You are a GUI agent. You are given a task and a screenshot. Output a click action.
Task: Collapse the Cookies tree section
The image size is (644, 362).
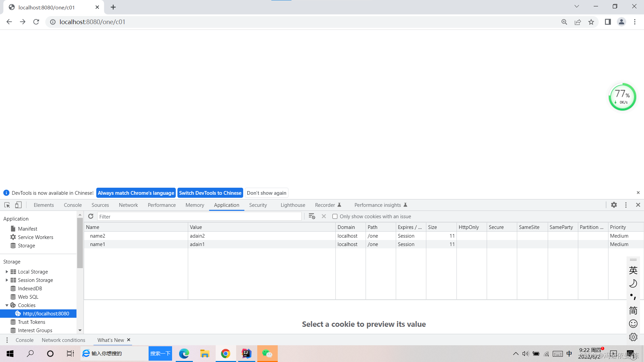point(7,305)
